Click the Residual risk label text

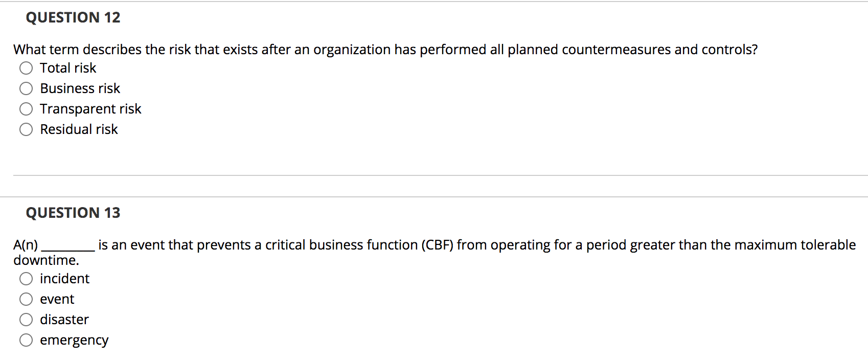pyautogui.click(x=78, y=129)
